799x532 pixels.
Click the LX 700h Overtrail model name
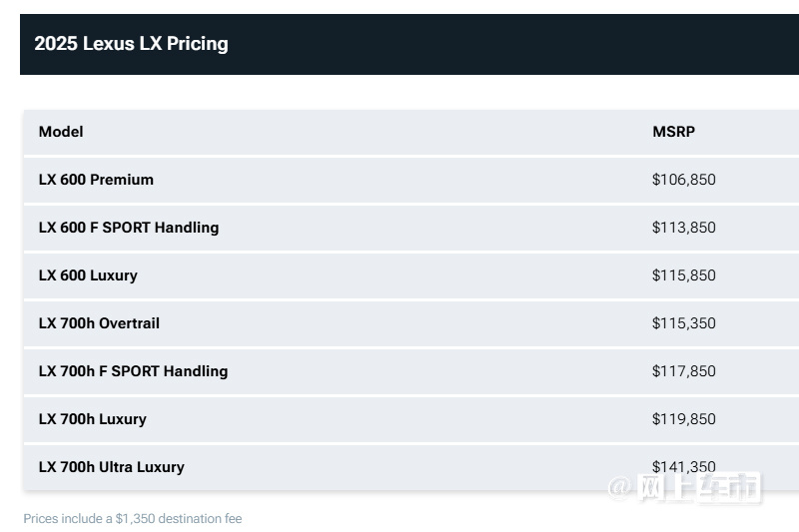pyautogui.click(x=99, y=323)
